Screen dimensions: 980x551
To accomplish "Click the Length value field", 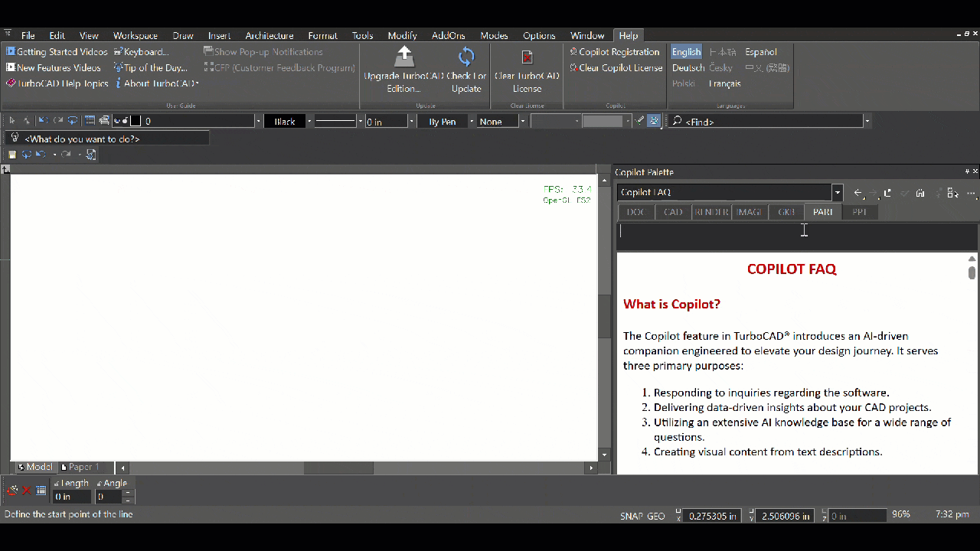I will (x=71, y=497).
